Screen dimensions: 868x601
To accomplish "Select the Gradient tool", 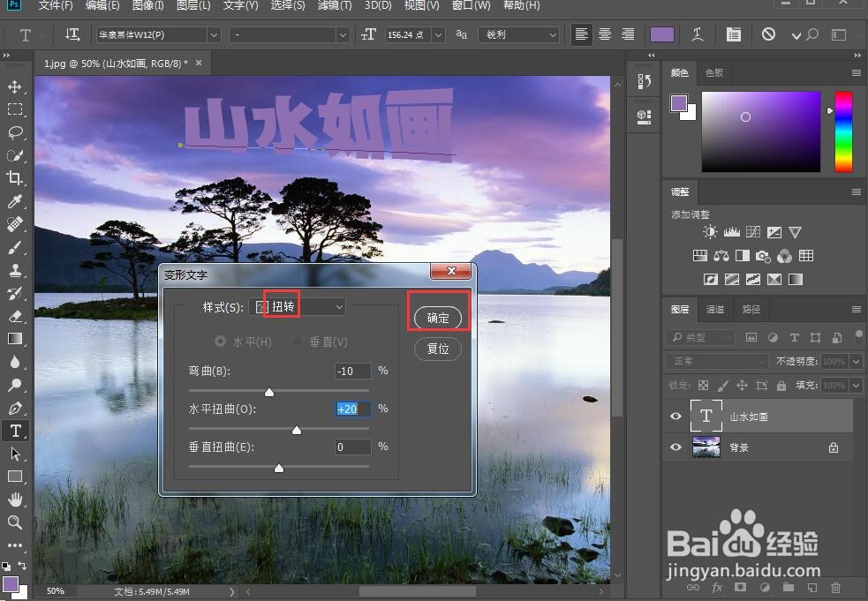I will click(15, 339).
